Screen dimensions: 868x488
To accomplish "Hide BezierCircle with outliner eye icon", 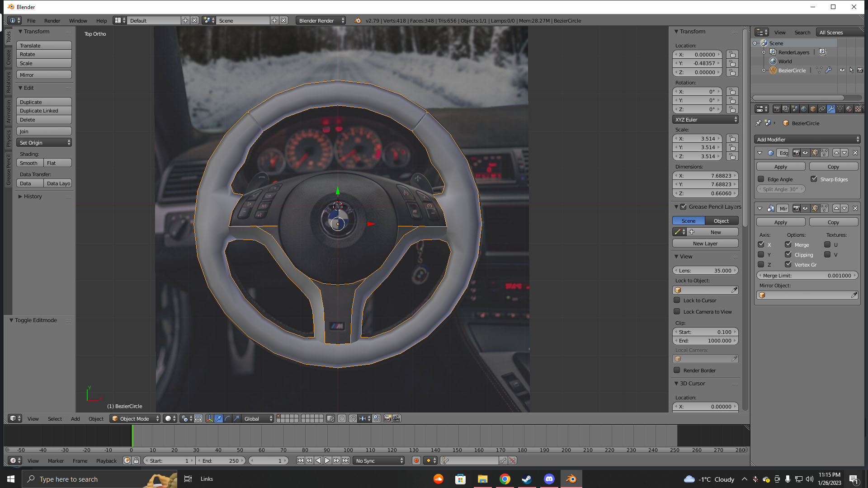I will [x=842, y=70].
